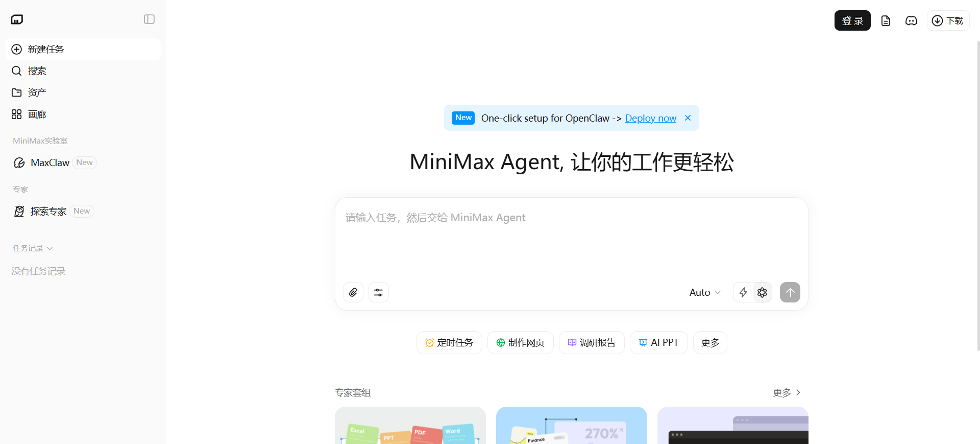Select research report (调研报告) chip

click(x=592, y=342)
